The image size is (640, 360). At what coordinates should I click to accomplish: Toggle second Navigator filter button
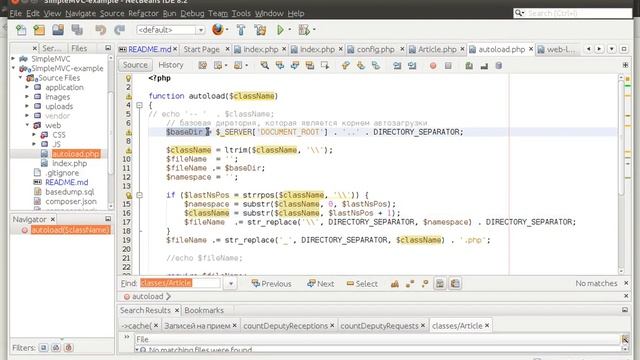point(56,348)
